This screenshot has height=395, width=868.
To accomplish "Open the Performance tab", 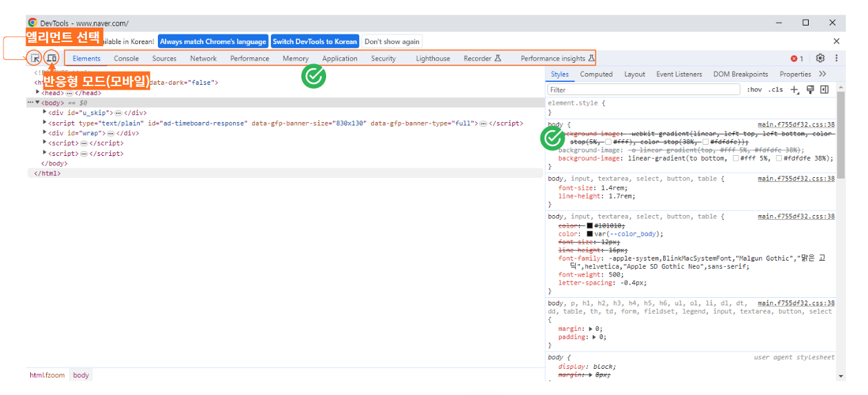I will (250, 59).
